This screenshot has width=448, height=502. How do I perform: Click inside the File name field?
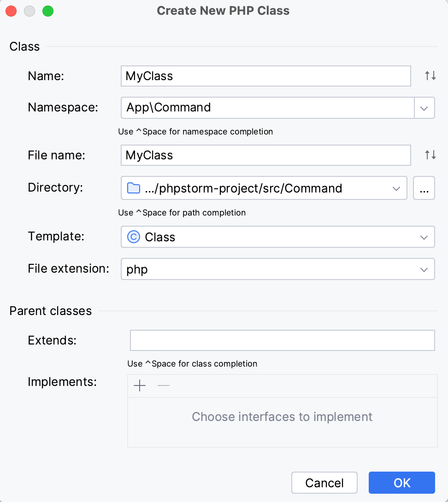230,155
